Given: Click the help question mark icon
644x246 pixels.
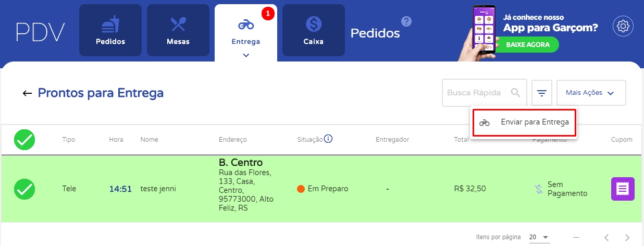Looking at the screenshot, I should 406,21.
